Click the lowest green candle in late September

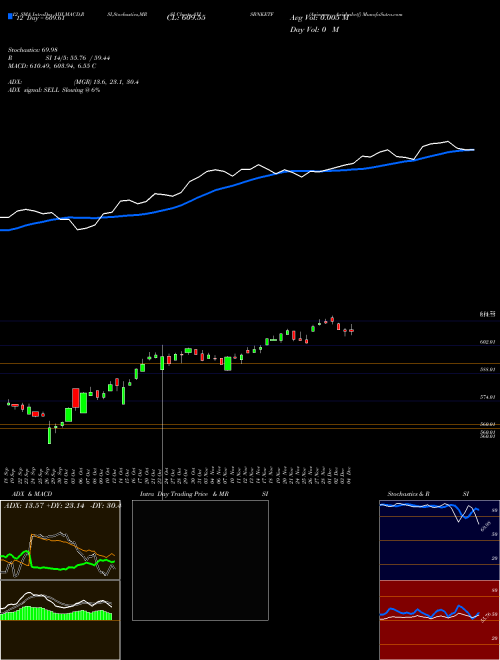(49, 435)
